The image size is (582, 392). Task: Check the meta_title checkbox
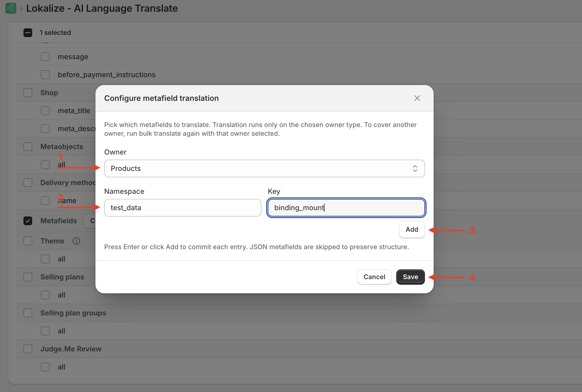pyautogui.click(x=45, y=111)
